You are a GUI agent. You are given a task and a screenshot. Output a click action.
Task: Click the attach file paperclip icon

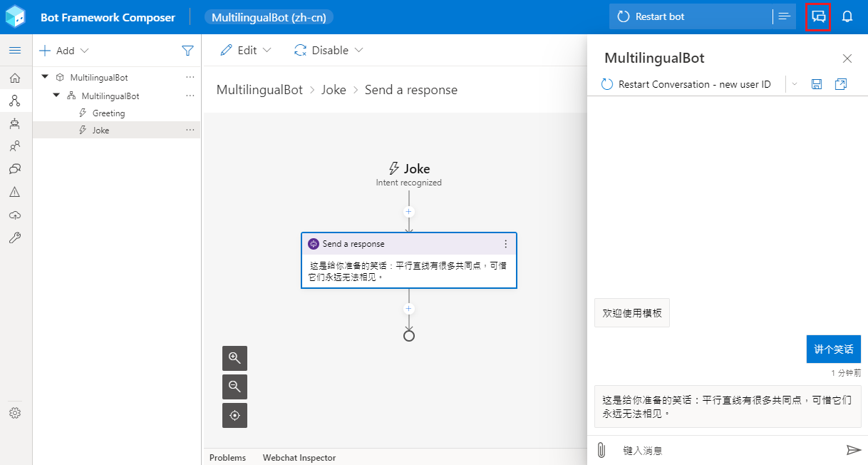click(601, 450)
